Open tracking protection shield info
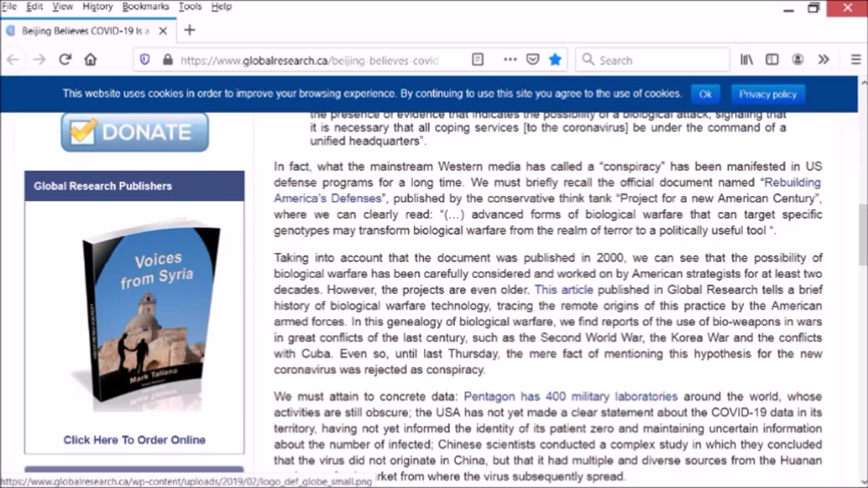Image resolution: width=868 pixels, height=488 pixels. coord(144,60)
